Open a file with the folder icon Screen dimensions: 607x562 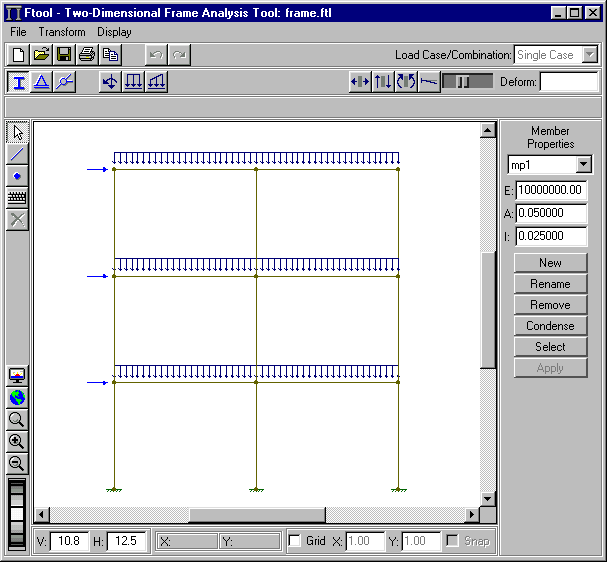pyautogui.click(x=41, y=55)
